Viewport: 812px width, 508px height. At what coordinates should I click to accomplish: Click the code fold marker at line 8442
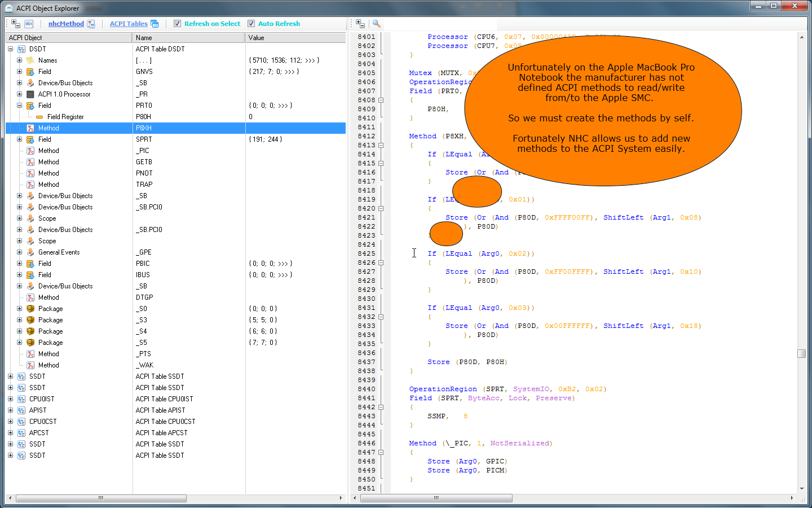pos(381,407)
